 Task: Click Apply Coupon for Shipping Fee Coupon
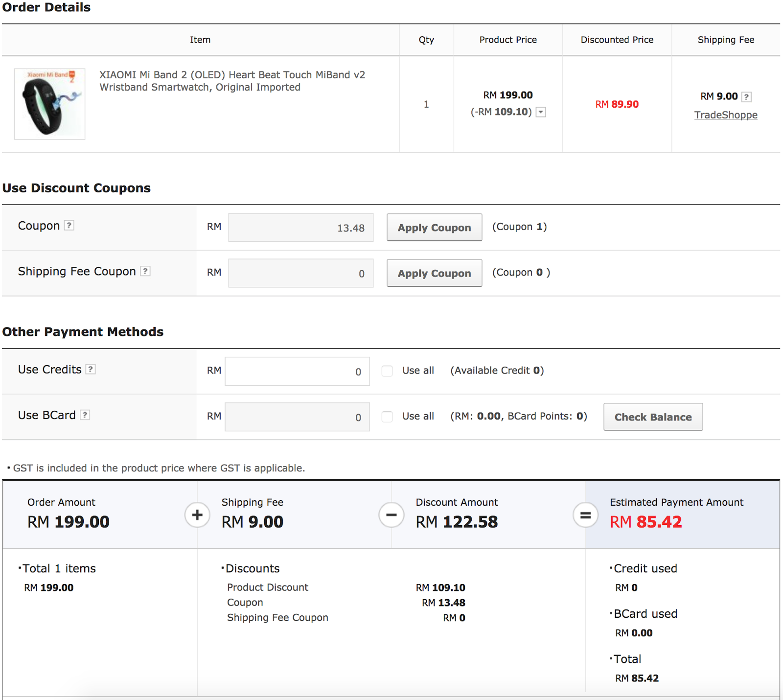pyautogui.click(x=435, y=273)
